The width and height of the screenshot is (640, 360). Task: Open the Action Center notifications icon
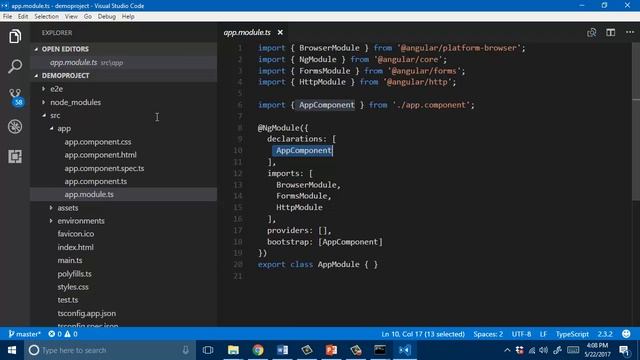(624, 350)
